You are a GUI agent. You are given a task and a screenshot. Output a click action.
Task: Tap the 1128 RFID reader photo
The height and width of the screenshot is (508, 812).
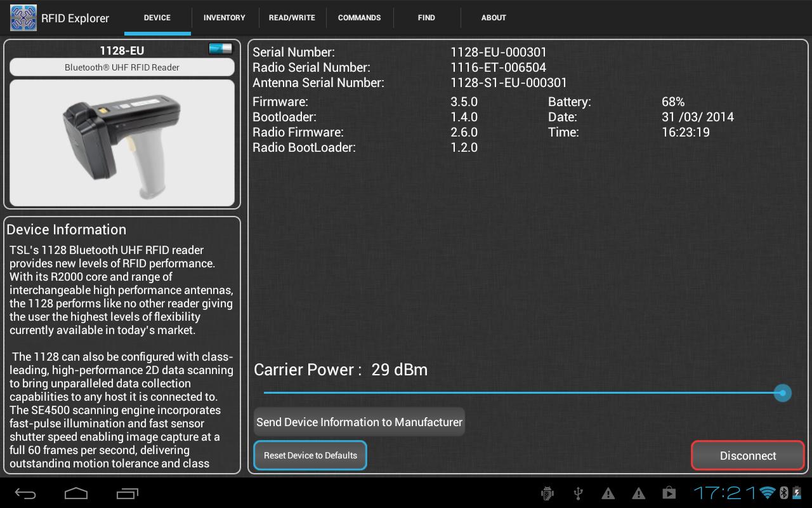click(122, 143)
